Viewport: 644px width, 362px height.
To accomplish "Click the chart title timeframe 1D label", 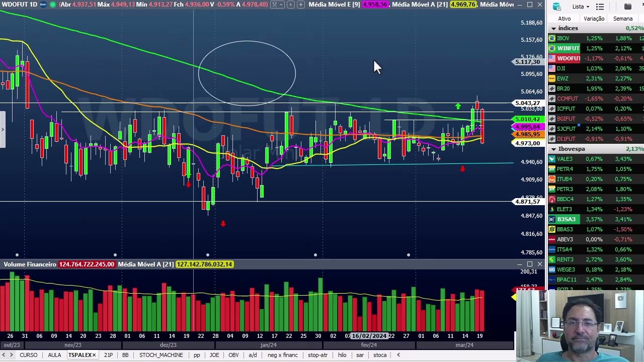I will coord(33,5).
